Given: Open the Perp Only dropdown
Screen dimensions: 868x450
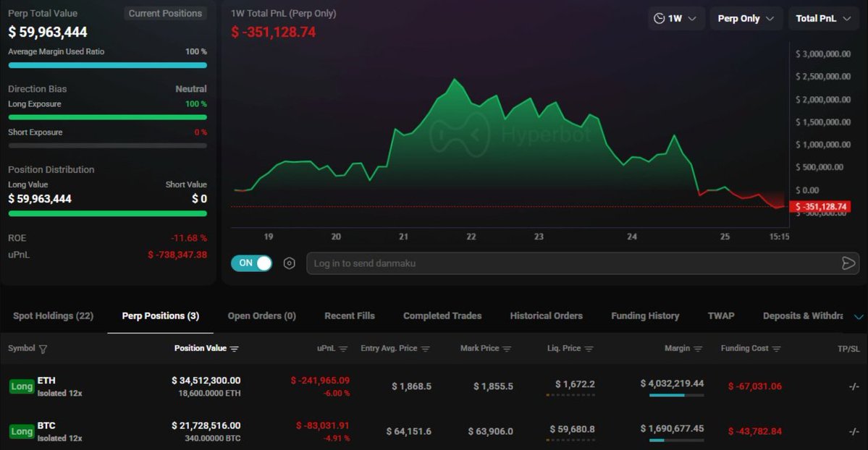Looking at the screenshot, I should coord(746,18).
